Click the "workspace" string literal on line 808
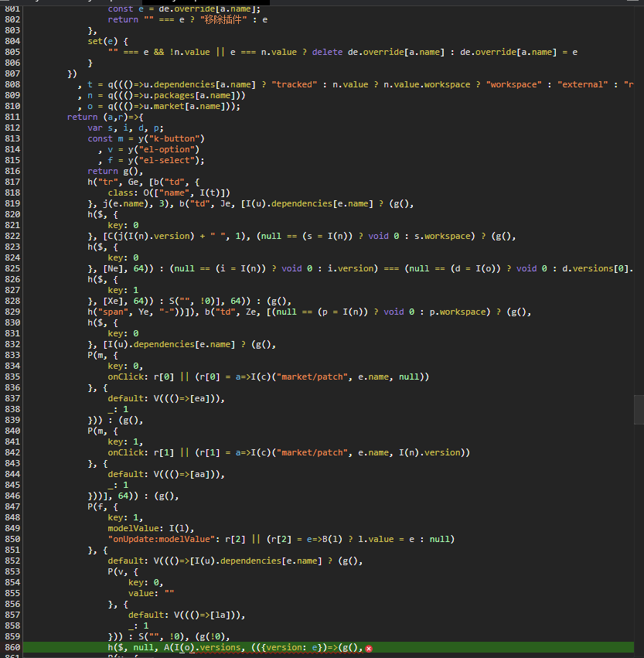Image resolution: width=644 pixels, height=658 pixels. click(514, 85)
